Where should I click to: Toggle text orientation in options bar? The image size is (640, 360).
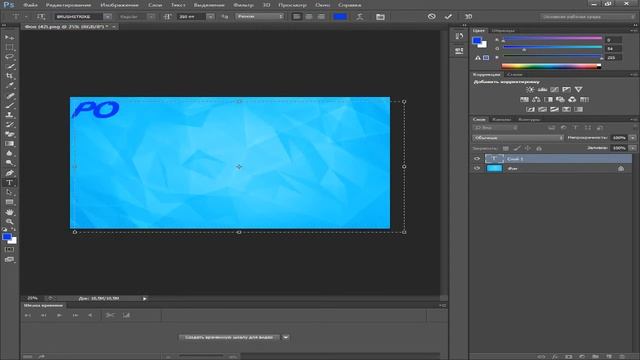coord(41,17)
